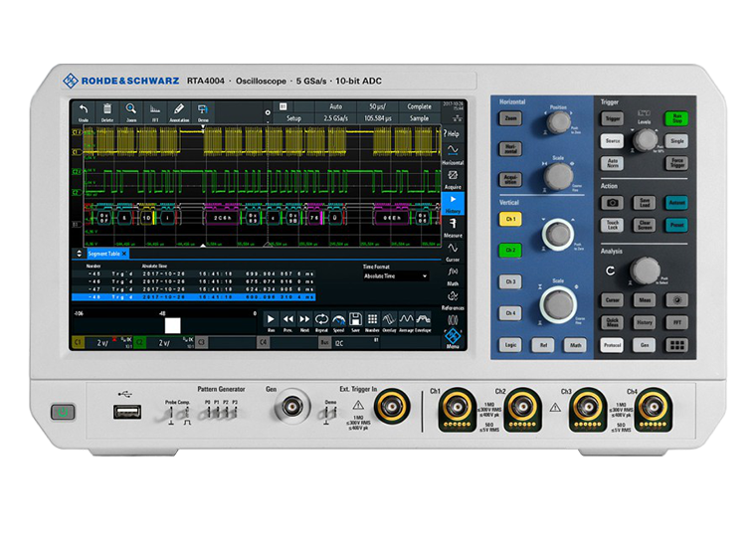The height and width of the screenshot is (547, 756).
Task: Tap the inactive C3 channel label
Action: click(201, 343)
